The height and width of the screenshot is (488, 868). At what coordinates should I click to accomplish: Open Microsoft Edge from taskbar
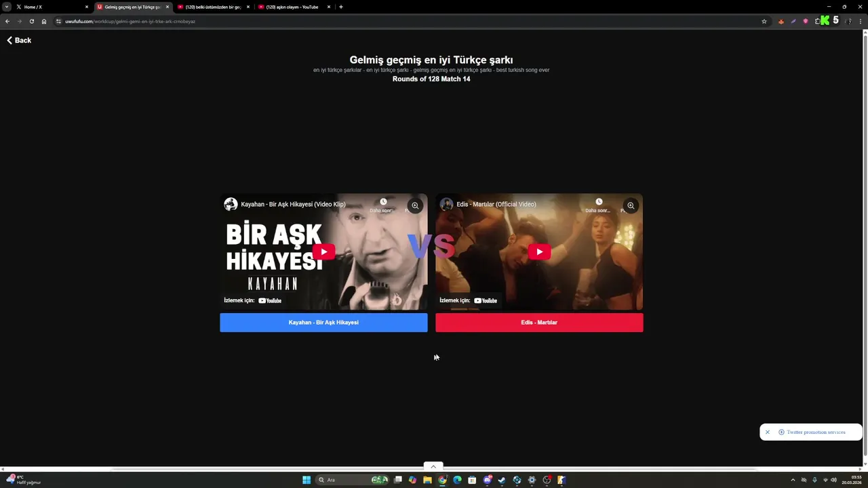457,480
